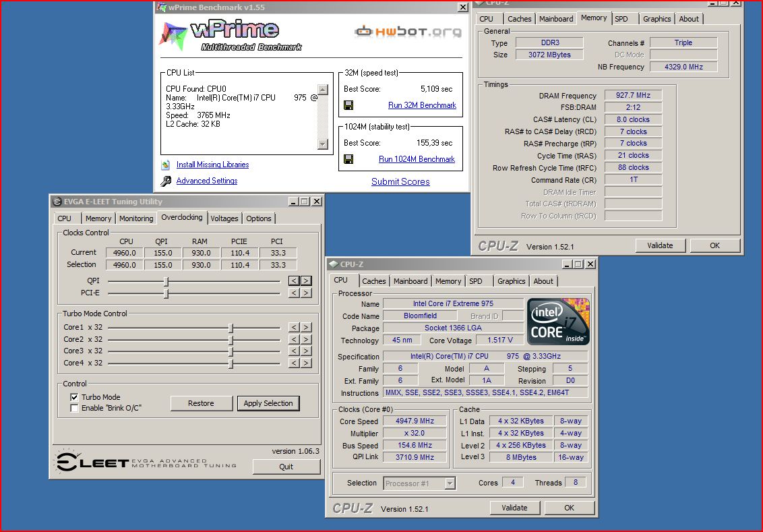763x532 pixels.
Task: Click the Intel Core i7 inside logo
Action: click(558, 322)
